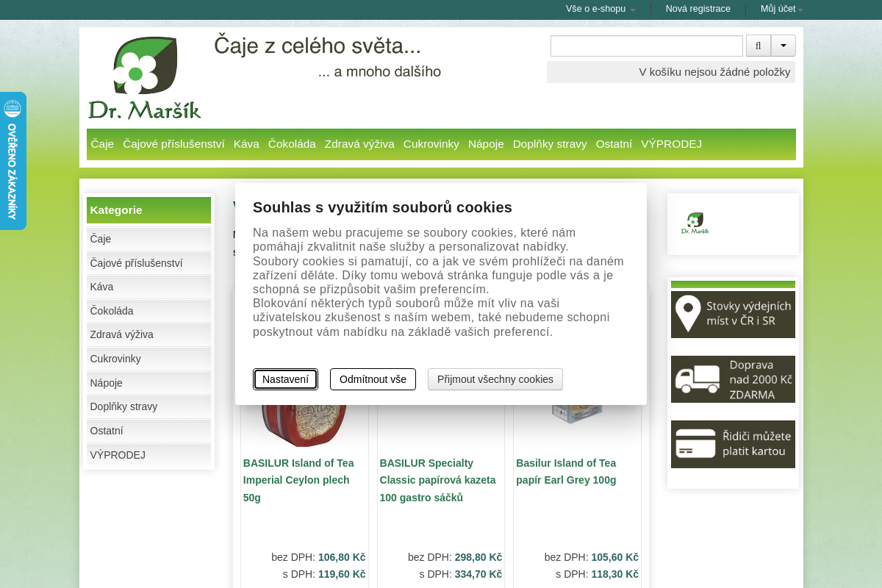The width and height of the screenshot is (882, 588).
Task: Open 'Cukrovinky' in the Kategorie sidebar
Action: pos(148,359)
